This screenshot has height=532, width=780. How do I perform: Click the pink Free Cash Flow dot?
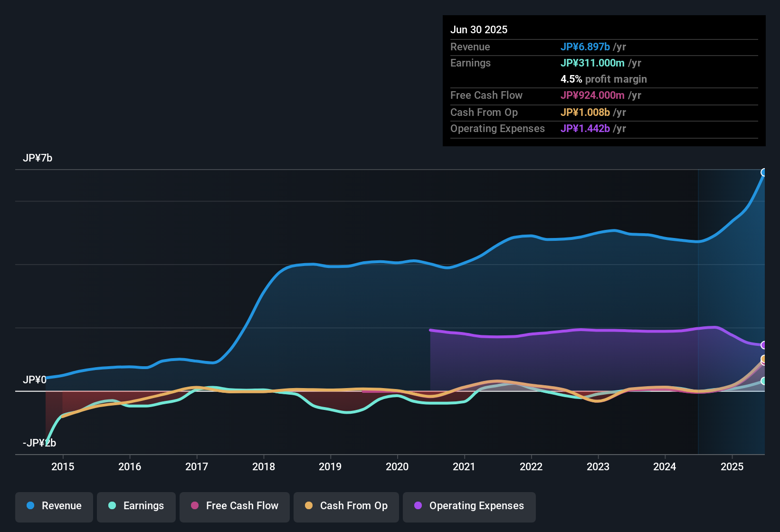tap(195, 506)
